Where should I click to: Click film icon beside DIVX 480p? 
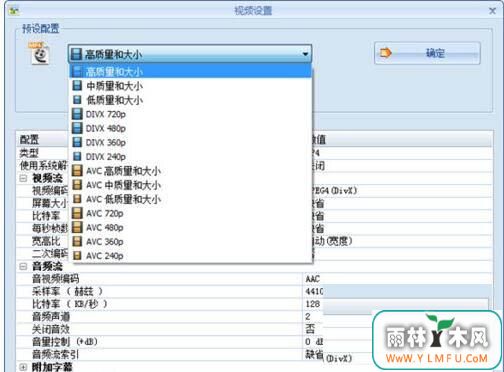pos(77,128)
